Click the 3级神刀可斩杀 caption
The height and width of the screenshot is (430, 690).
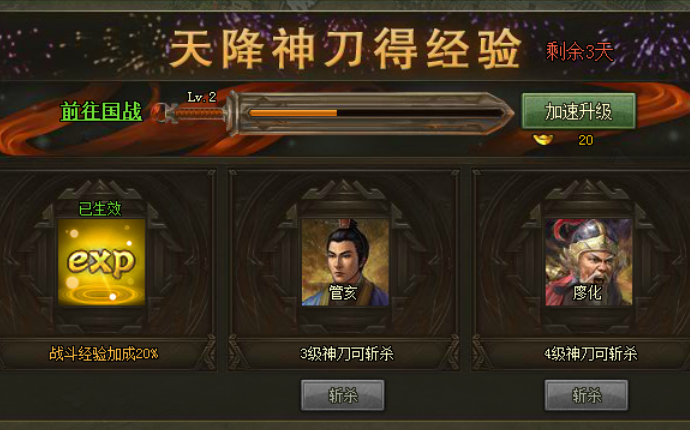coord(347,354)
